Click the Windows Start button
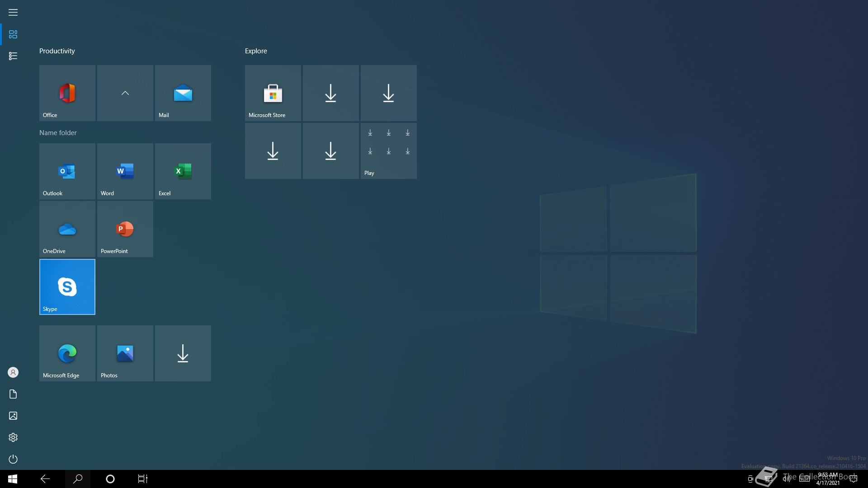Screen dimensions: 868x488 (x=13, y=479)
